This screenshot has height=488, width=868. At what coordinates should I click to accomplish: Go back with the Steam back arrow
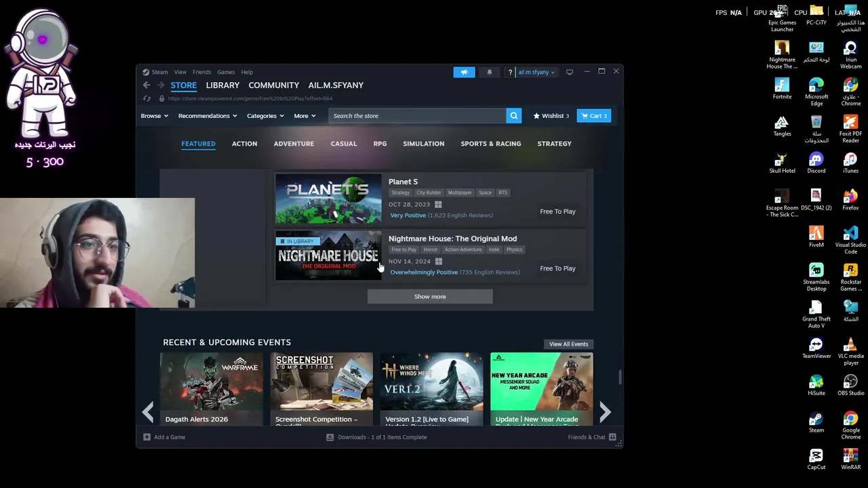tap(146, 85)
